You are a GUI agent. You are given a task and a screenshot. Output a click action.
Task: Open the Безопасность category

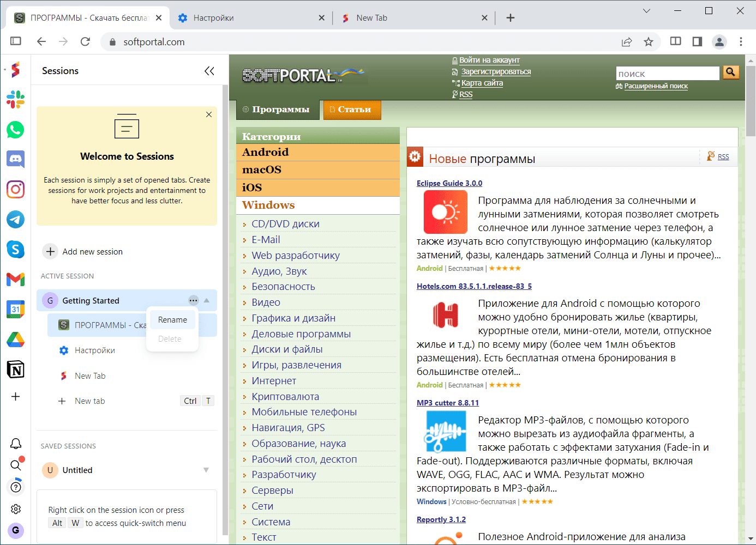(283, 287)
